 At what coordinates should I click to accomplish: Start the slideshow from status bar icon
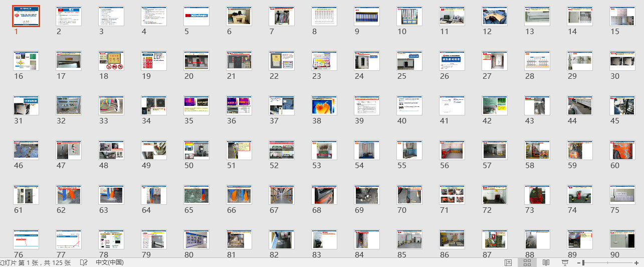565,262
